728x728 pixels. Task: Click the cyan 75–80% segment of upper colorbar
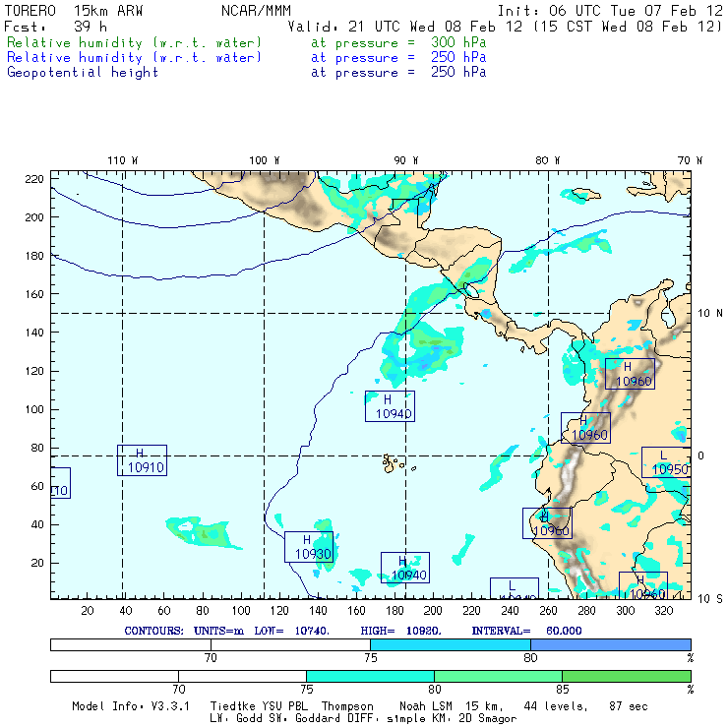pos(451,643)
